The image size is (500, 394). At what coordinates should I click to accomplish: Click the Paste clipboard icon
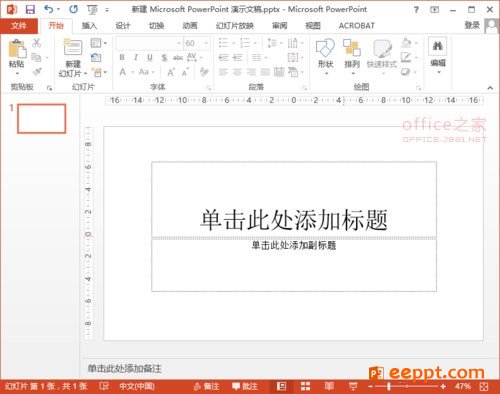[x=17, y=49]
